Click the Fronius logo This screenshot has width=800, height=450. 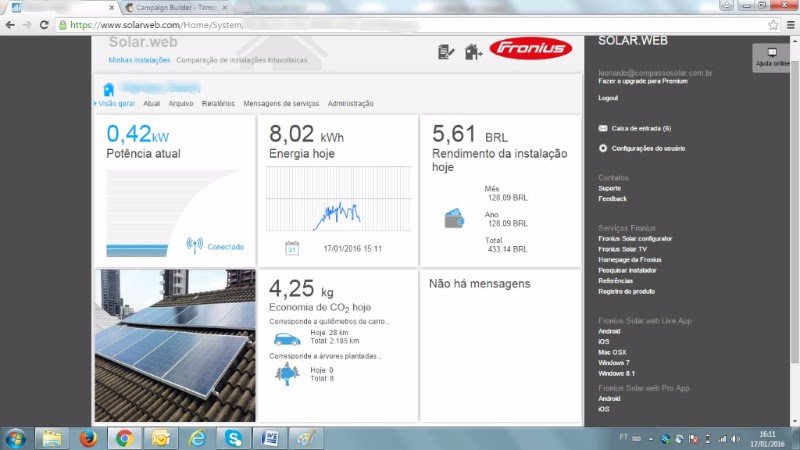(530, 48)
